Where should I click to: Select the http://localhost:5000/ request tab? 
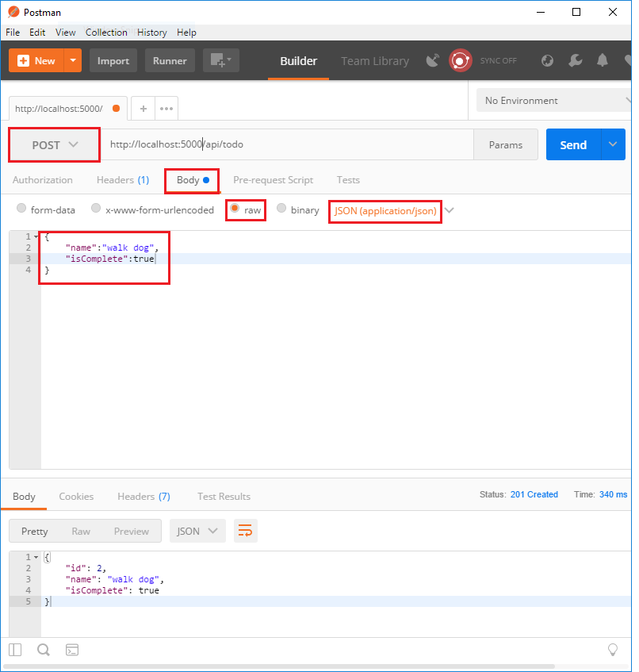click(x=67, y=109)
